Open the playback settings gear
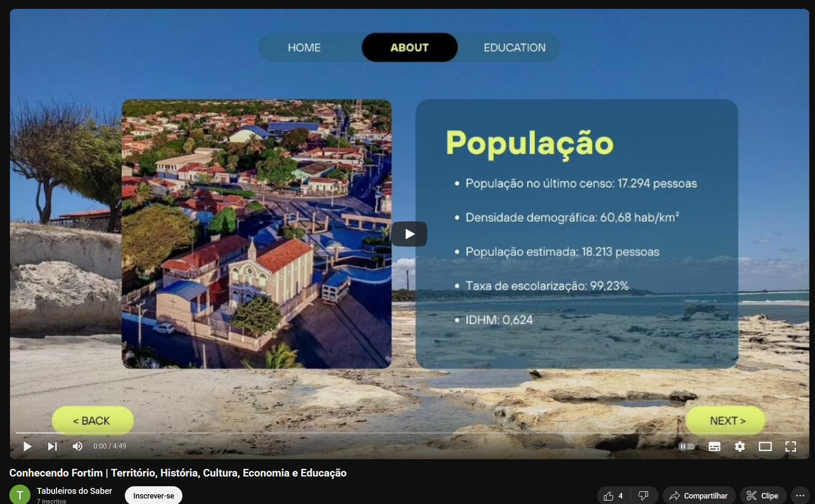 pos(740,446)
